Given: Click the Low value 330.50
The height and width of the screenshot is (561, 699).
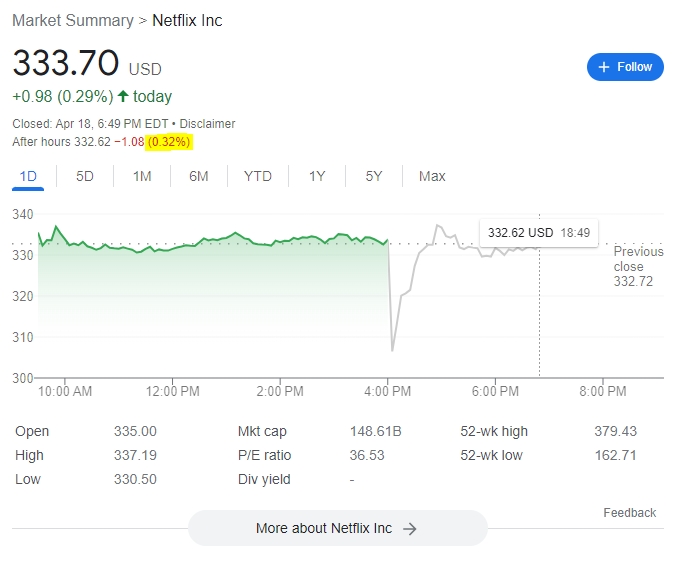Looking at the screenshot, I should point(135,480).
